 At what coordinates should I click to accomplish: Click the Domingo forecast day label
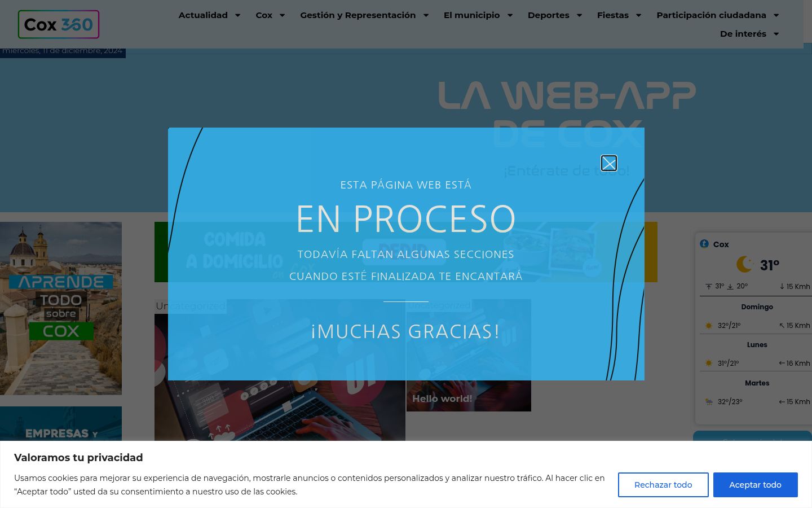(x=757, y=307)
